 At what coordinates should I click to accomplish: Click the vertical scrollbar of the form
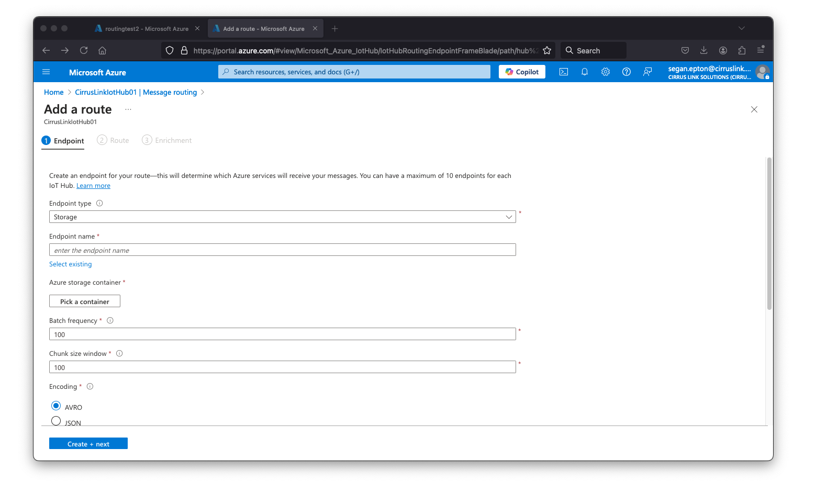tap(769, 233)
